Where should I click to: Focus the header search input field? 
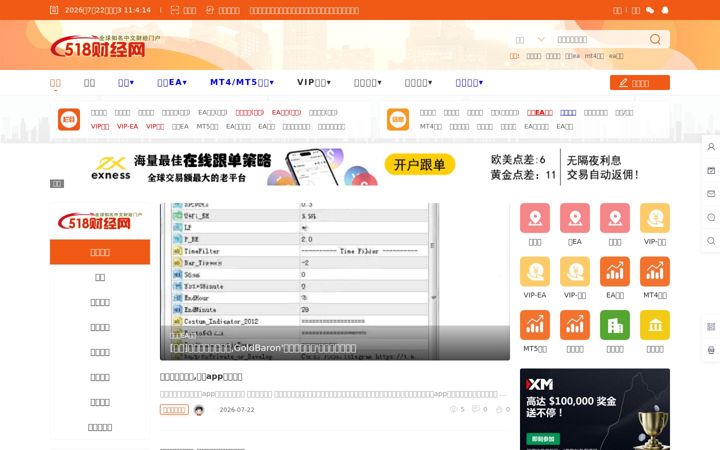tap(599, 39)
